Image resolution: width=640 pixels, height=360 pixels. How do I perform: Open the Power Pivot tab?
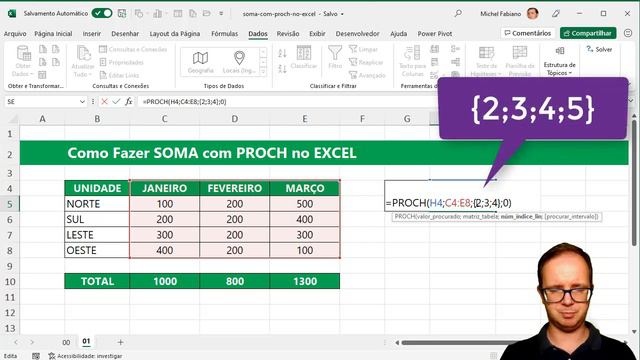coord(435,33)
